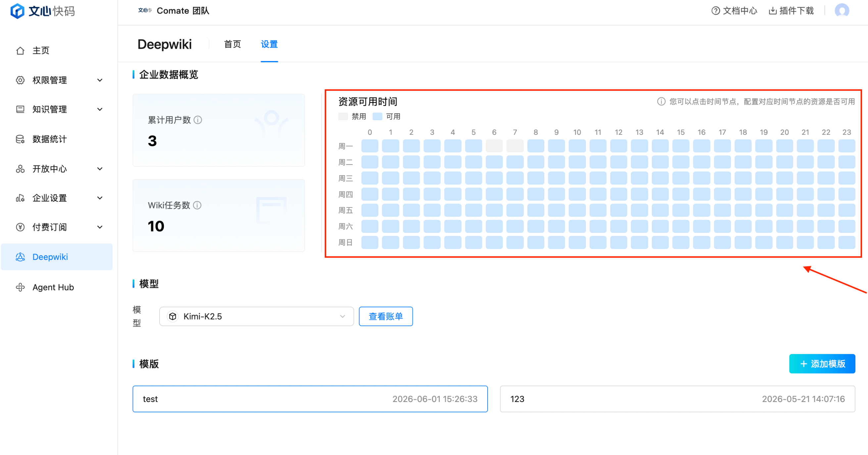Click the 累计用户数 statistics card
This screenshot has width=868, height=455.
tap(219, 130)
